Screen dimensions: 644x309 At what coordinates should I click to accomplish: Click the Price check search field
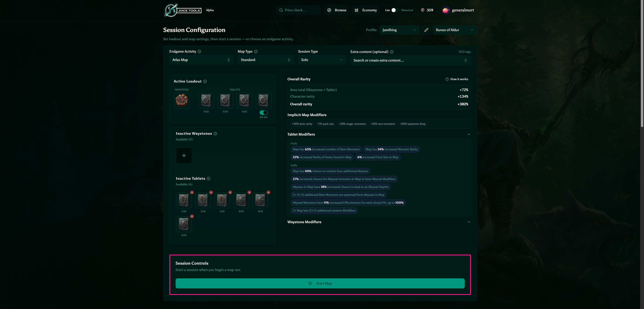click(x=298, y=10)
